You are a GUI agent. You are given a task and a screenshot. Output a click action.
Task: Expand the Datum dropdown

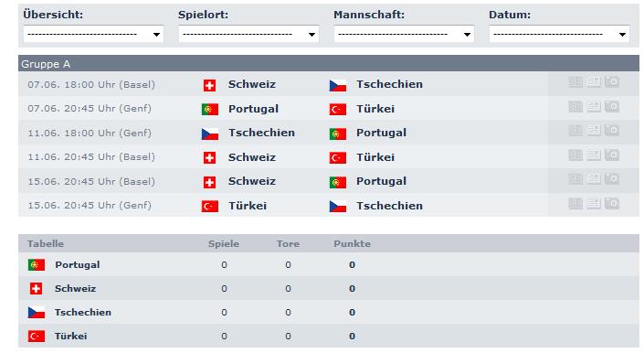tap(559, 34)
